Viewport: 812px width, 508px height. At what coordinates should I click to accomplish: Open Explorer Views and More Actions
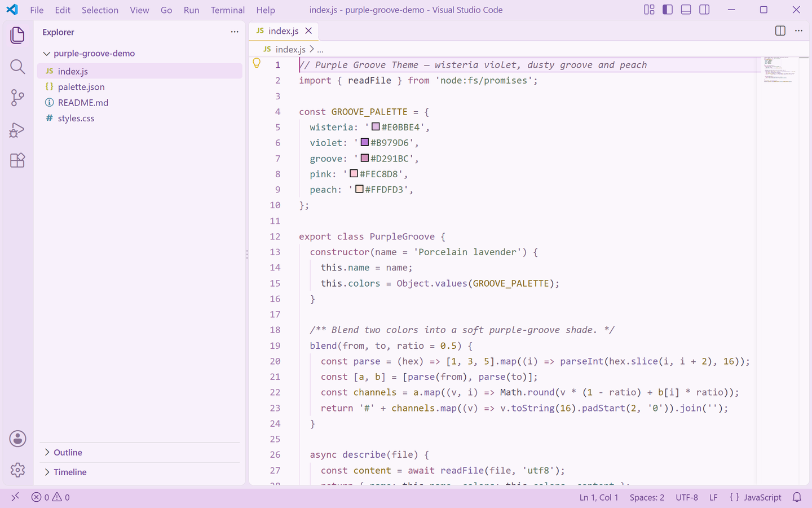235,32
